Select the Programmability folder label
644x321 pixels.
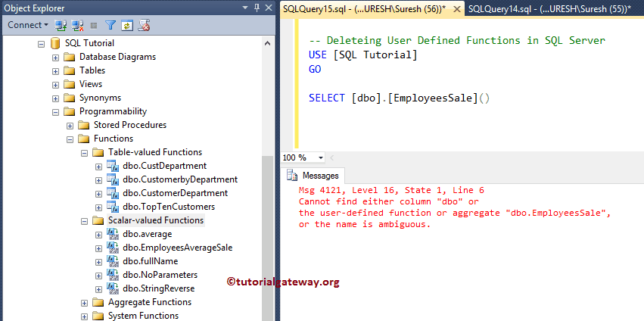pos(113,111)
